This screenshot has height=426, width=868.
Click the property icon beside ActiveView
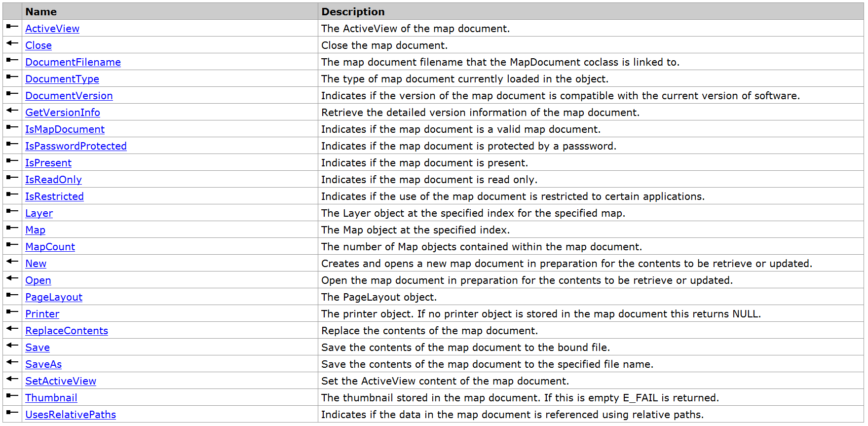coord(12,27)
